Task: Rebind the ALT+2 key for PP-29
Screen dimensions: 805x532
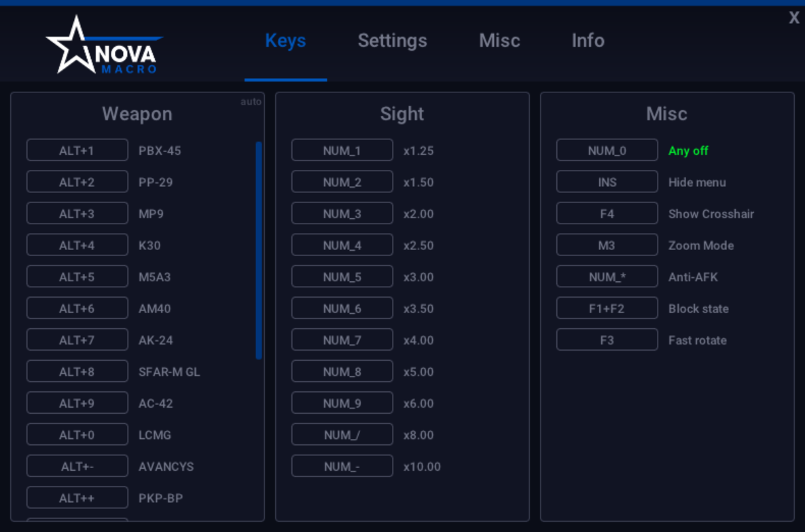Action: pos(77,182)
